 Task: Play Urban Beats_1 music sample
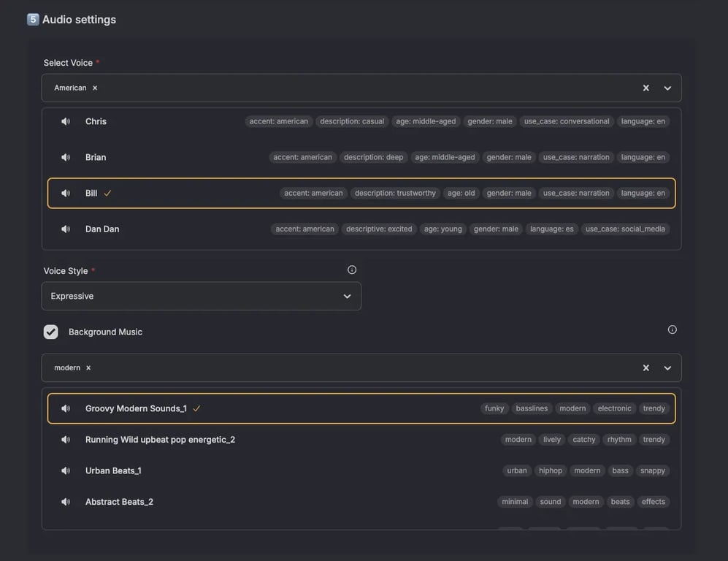[66, 470]
